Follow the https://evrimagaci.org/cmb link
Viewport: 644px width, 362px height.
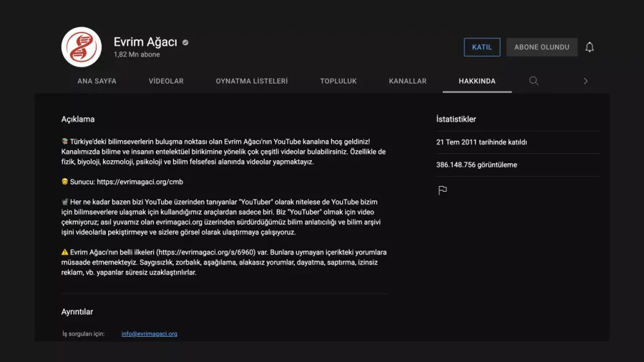pos(140,182)
